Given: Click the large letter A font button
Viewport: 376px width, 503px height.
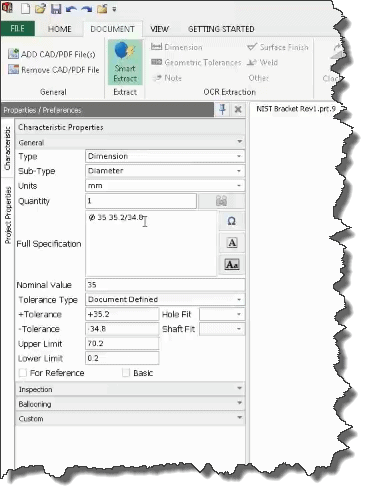Looking at the screenshot, I should (x=232, y=243).
